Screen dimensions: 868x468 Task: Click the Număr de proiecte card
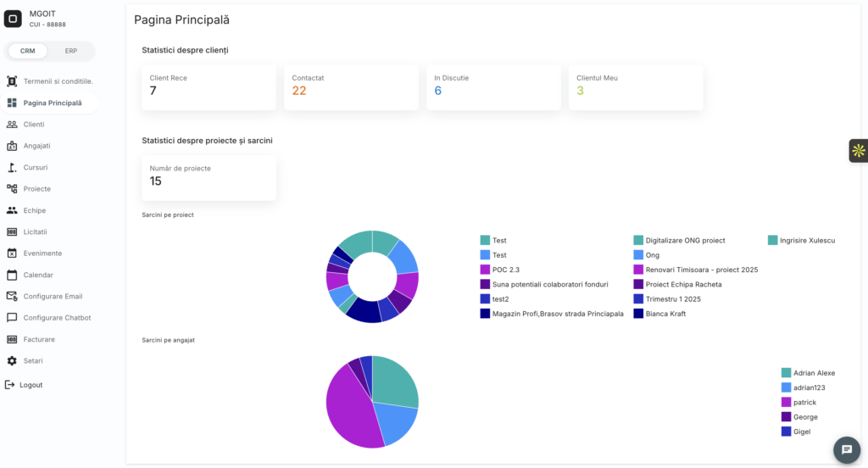pyautogui.click(x=209, y=177)
